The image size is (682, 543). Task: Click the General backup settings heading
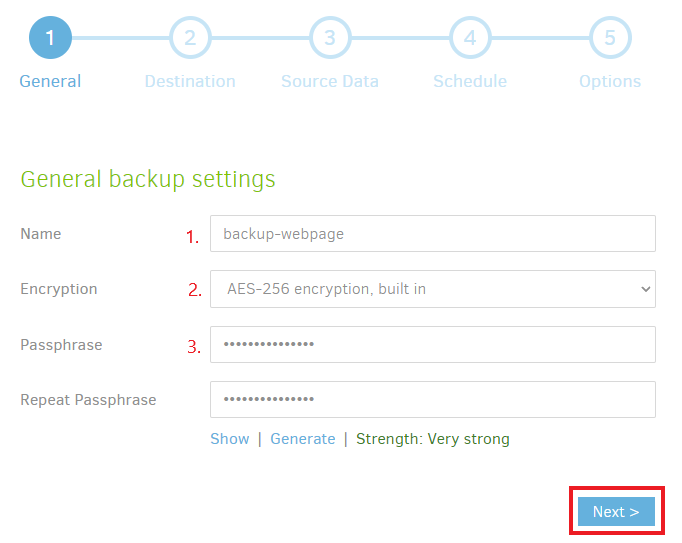click(x=148, y=180)
